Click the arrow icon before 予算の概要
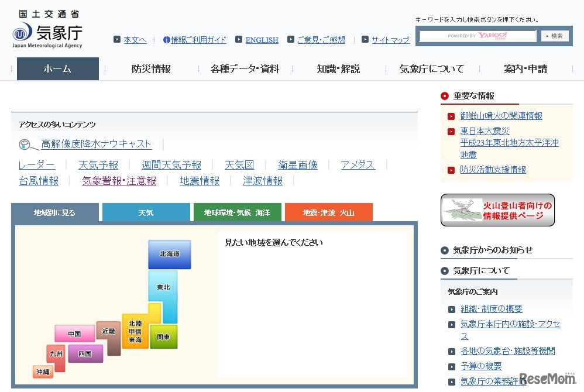Image resolution: width=584 pixels, height=392 pixels. pyautogui.click(x=453, y=366)
